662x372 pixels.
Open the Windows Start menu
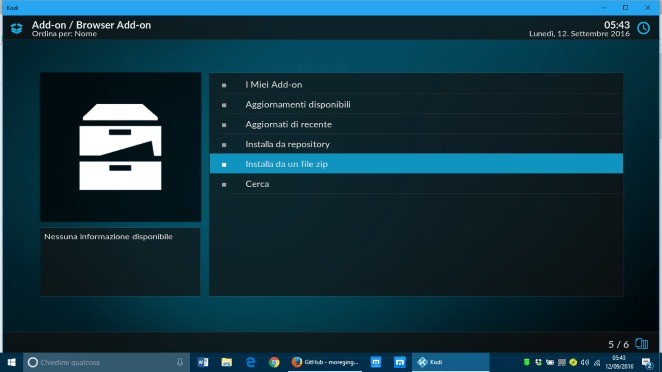click(x=11, y=362)
